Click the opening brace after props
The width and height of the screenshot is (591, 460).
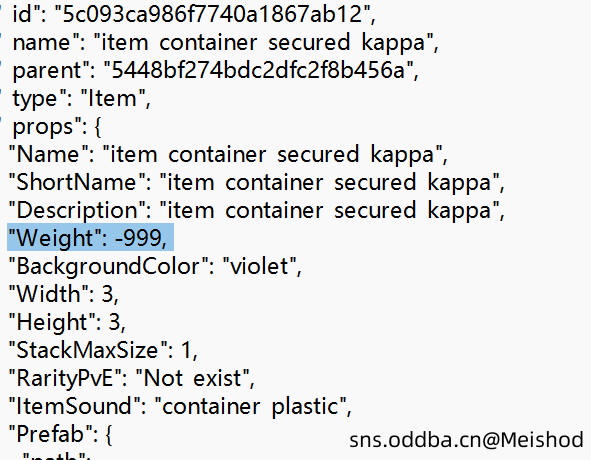click(98, 127)
